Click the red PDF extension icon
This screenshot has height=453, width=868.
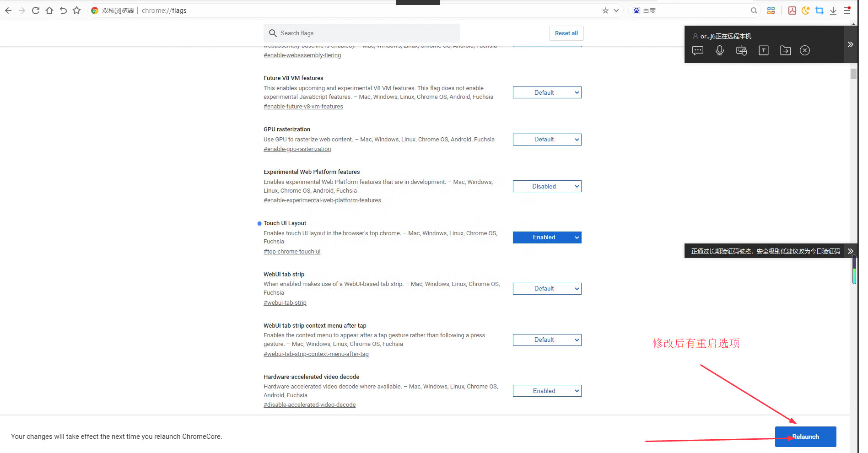pos(792,11)
